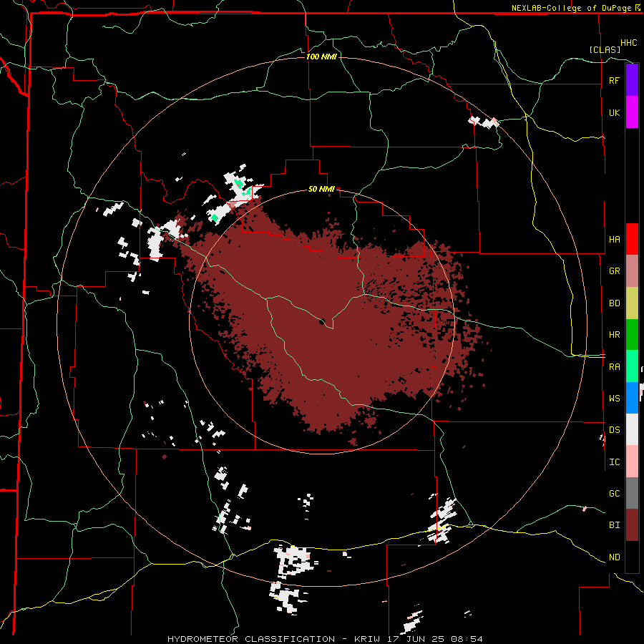Click the radar site marker at map center
644x644 pixels.
coord(323,321)
